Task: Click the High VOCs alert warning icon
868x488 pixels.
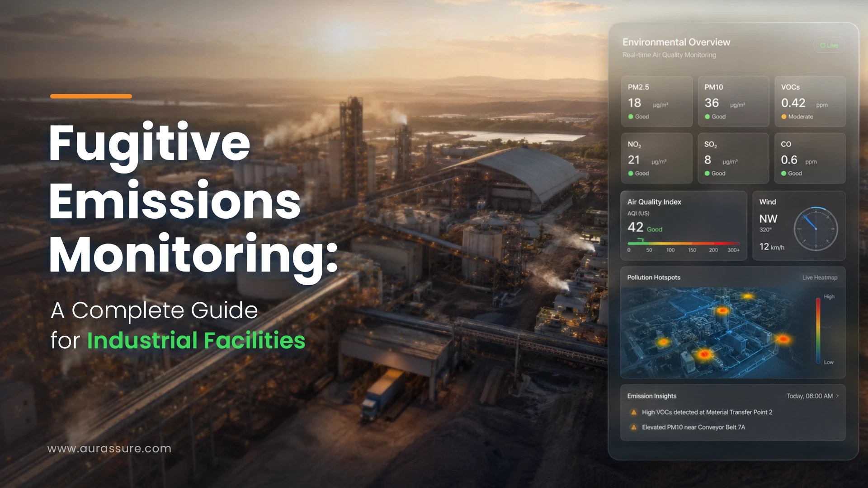Action: pyautogui.click(x=634, y=412)
